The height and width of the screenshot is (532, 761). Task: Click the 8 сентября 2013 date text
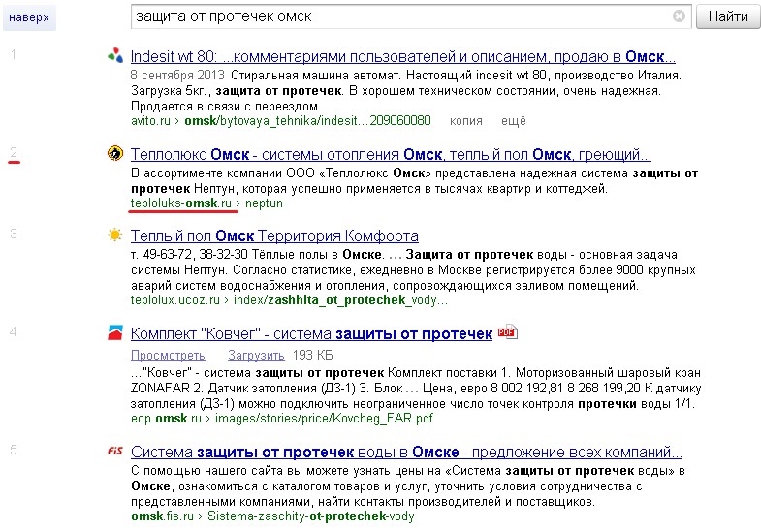click(x=177, y=76)
